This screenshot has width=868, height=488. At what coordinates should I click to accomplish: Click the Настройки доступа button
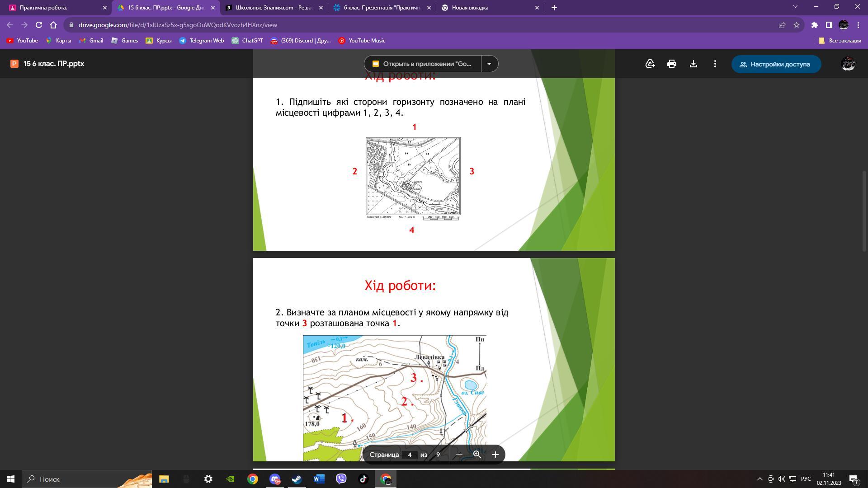click(x=776, y=64)
